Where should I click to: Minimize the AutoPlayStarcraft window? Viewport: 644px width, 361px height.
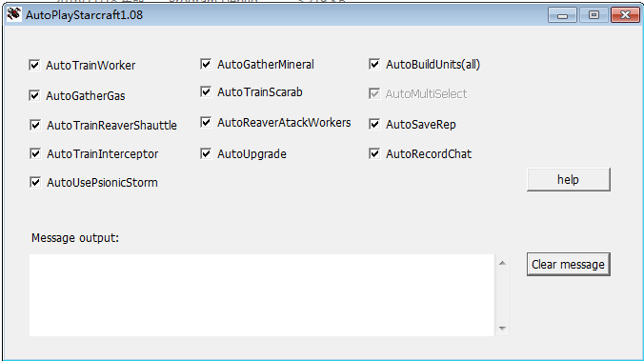(x=562, y=15)
